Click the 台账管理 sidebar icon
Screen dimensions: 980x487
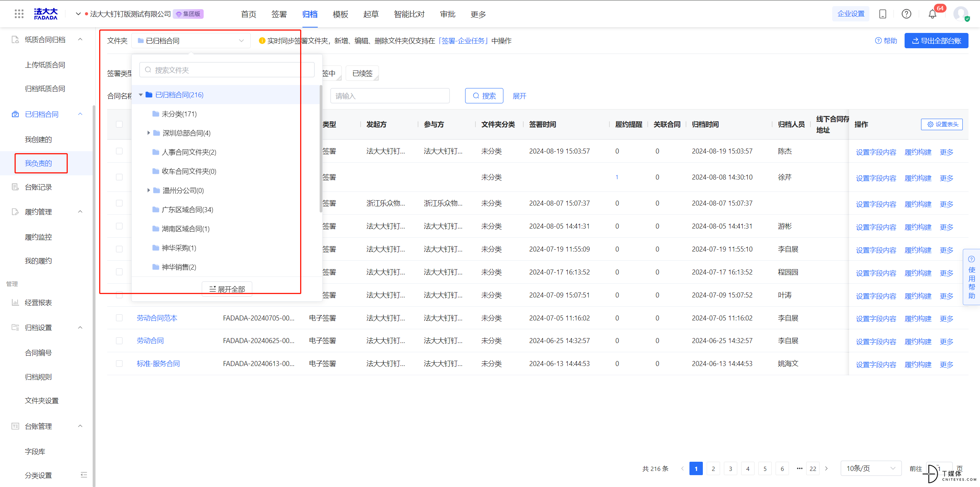tap(15, 426)
